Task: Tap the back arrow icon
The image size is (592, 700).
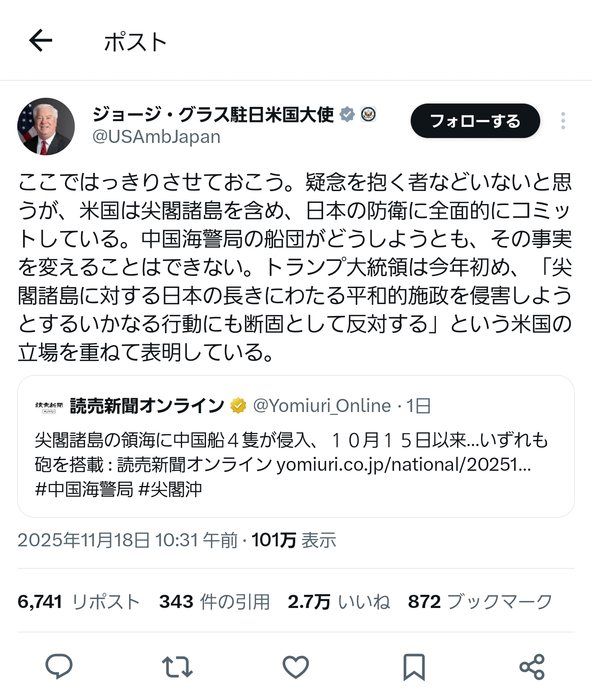Action: tap(41, 41)
